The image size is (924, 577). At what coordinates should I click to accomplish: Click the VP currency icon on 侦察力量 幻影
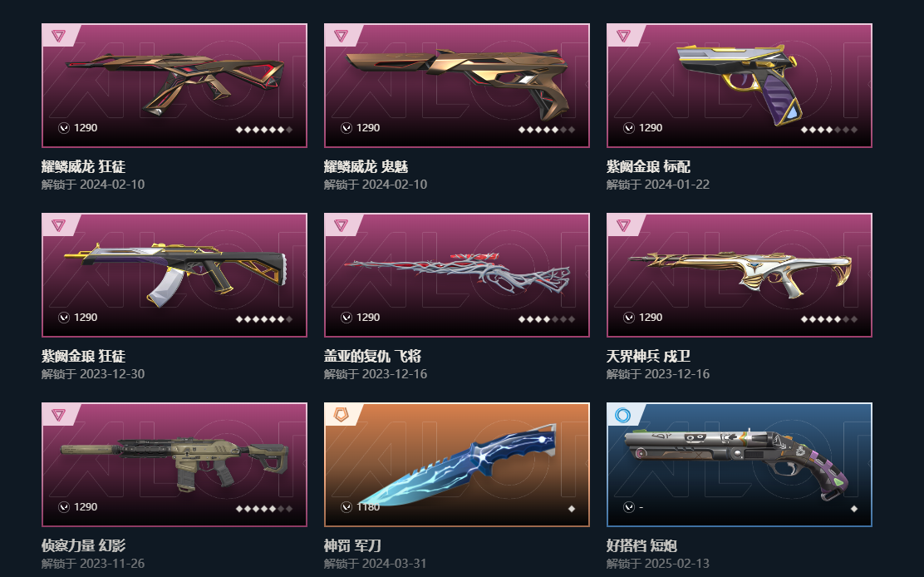coord(64,507)
